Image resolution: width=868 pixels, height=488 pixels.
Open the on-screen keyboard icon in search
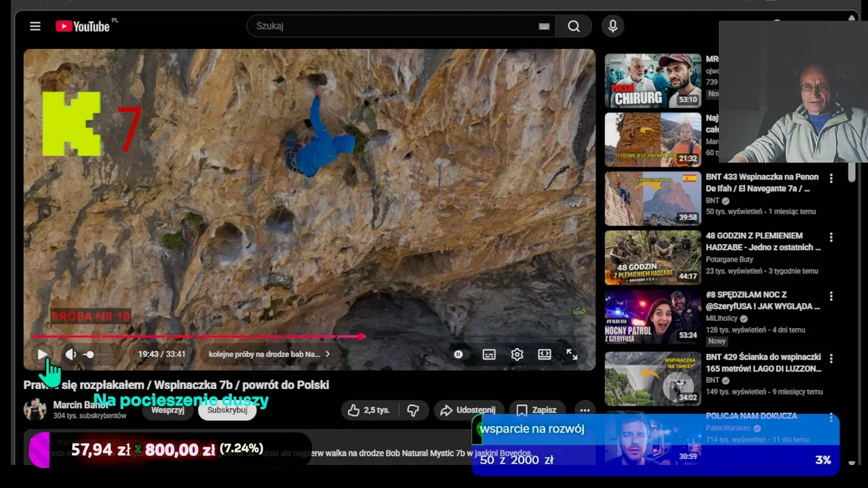tap(544, 26)
